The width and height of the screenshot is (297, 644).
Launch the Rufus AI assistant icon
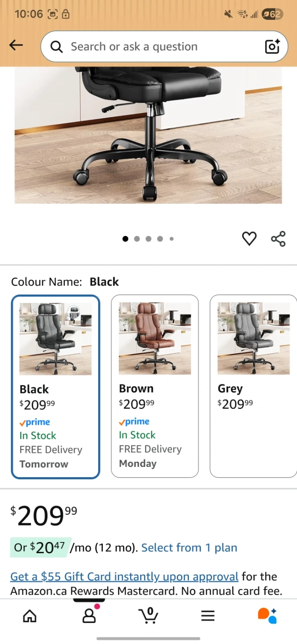click(267, 615)
